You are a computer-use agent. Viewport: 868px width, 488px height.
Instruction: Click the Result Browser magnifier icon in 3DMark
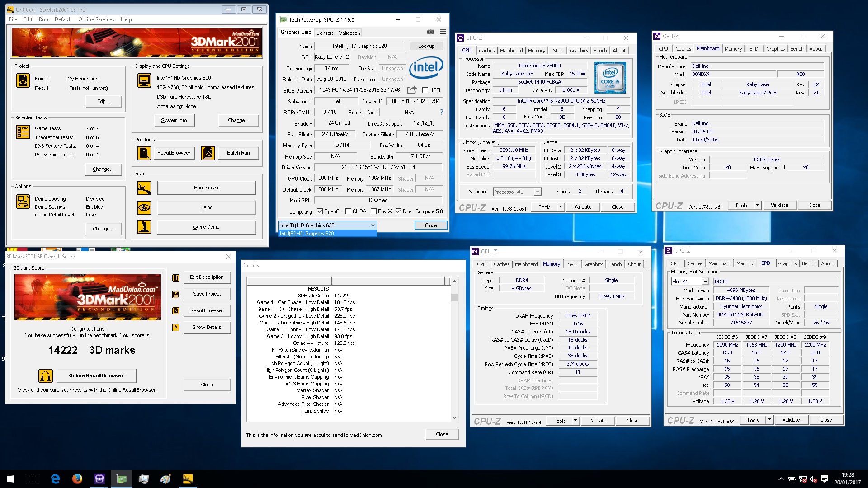coord(144,153)
